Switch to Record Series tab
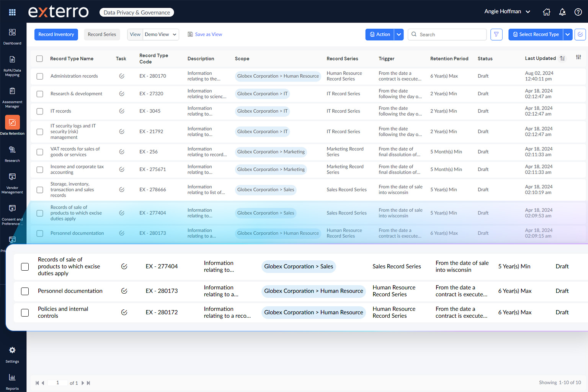The image size is (588, 392). 102,34
